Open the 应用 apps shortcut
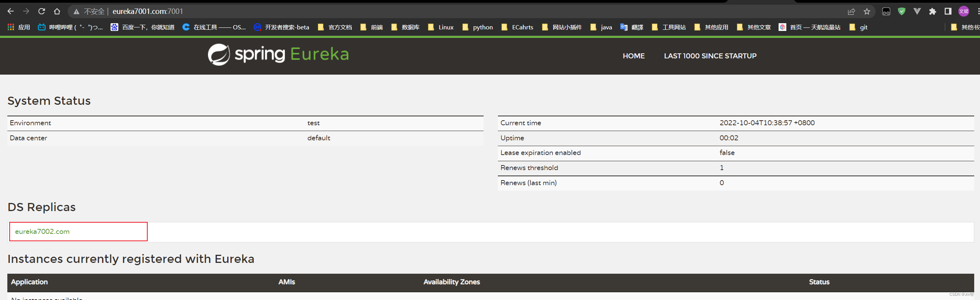This screenshot has height=300, width=980. point(19,27)
